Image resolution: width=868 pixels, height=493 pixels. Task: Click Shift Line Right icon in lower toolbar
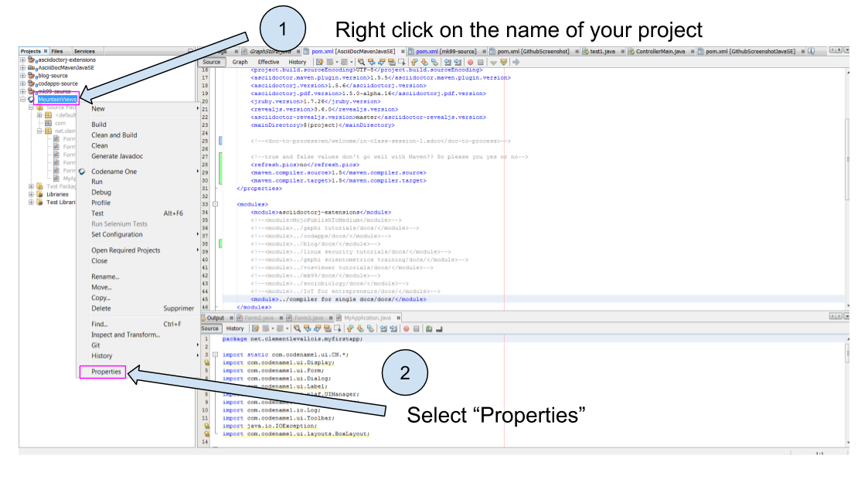tap(393, 328)
